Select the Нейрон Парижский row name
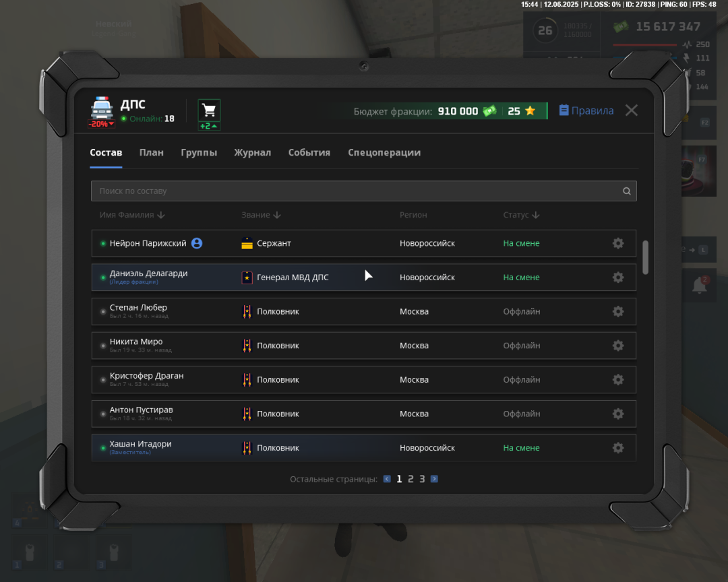This screenshot has width=728, height=582. (x=148, y=243)
